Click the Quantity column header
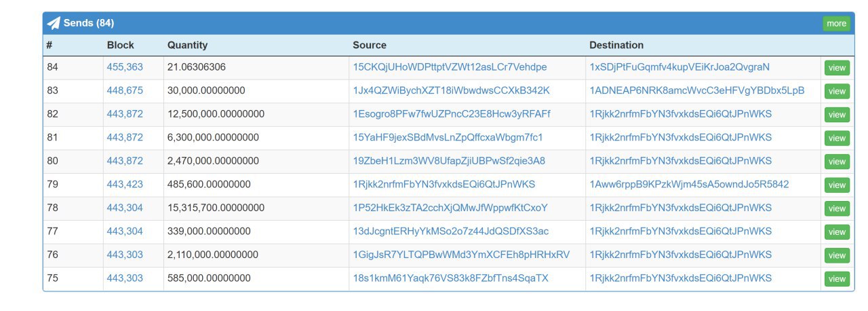This screenshot has width=868, height=311. 187,45
